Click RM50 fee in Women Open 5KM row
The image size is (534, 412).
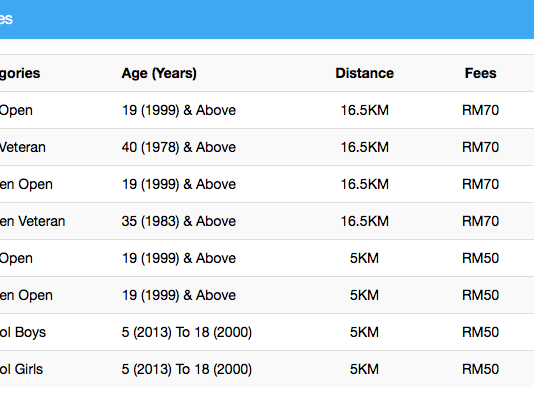[x=481, y=295]
